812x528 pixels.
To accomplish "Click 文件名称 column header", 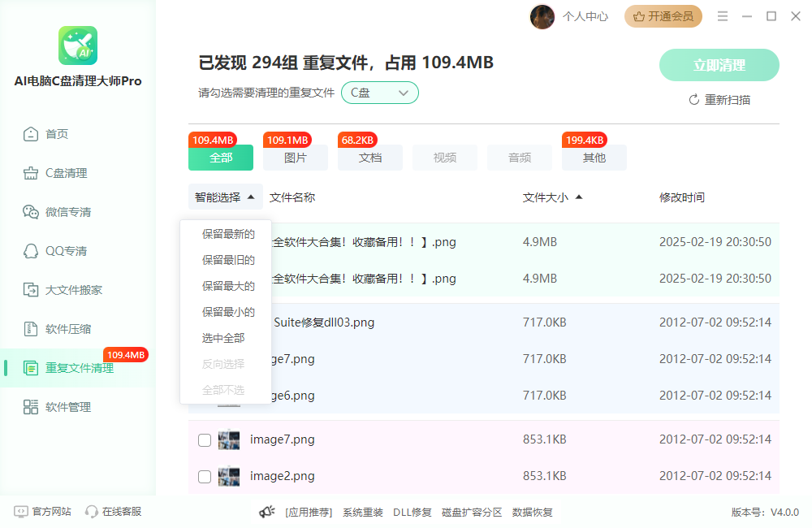I will pyautogui.click(x=292, y=197).
